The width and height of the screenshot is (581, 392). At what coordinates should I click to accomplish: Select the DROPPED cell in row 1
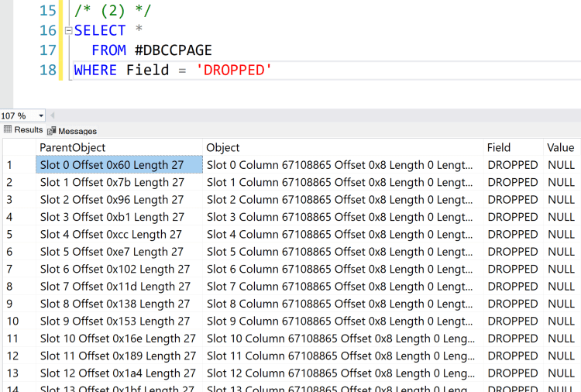(513, 165)
